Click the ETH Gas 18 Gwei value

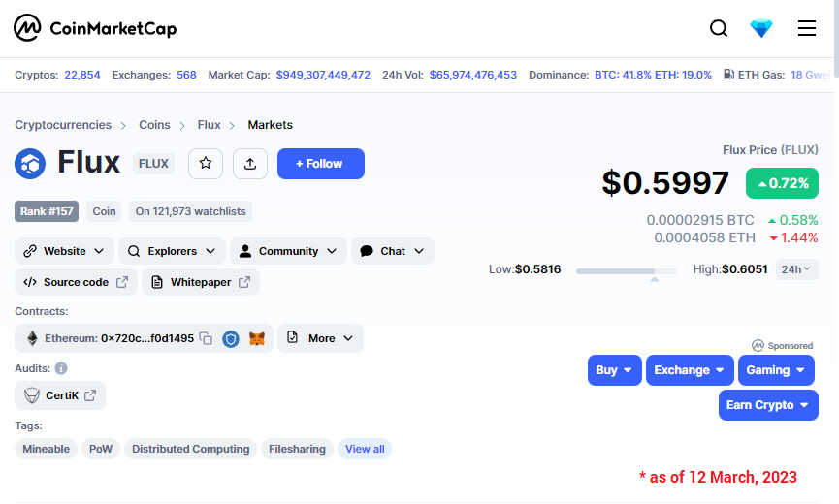pos(810,75)
